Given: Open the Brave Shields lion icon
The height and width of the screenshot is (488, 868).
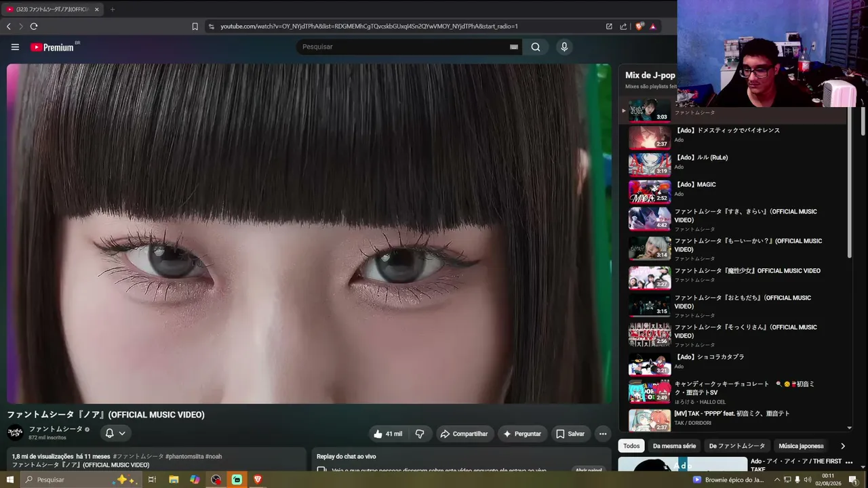Looking at the screenshot, I should coord(639,26).
